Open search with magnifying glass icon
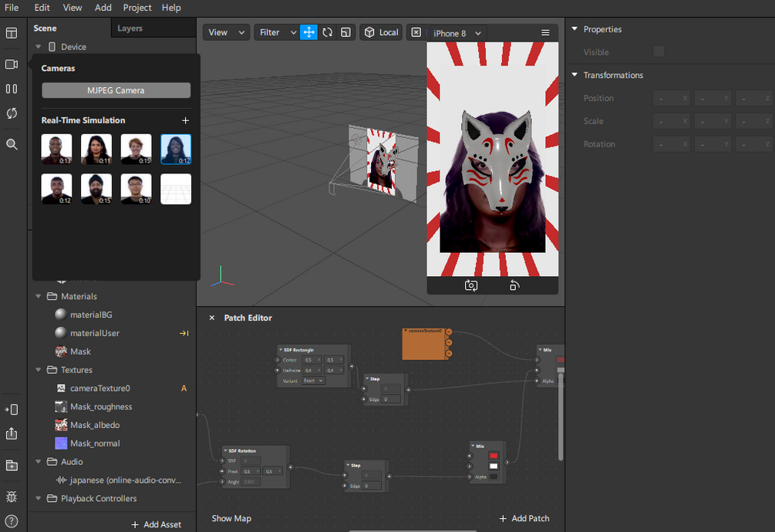775x532 pixels. [12, 144]
